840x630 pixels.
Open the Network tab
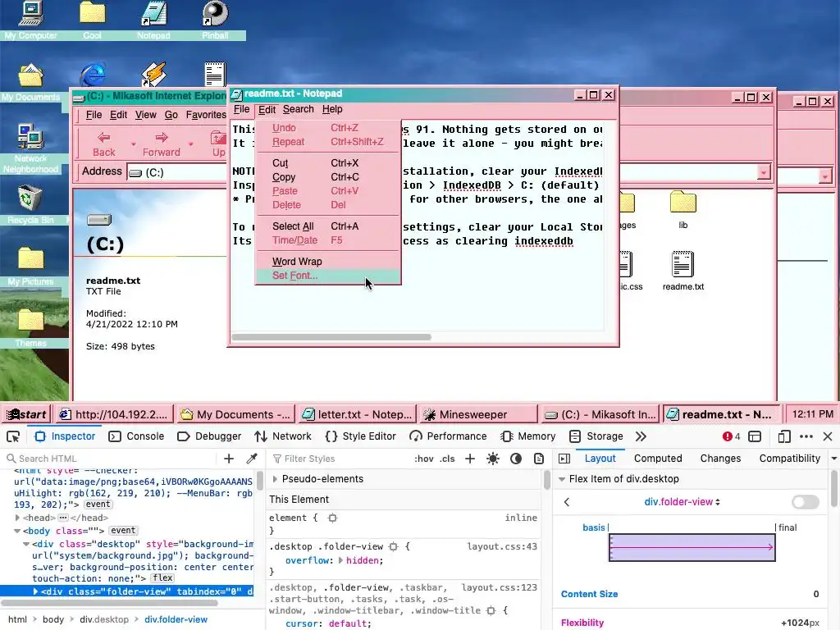pyautogui.click(x=283, y=436)
